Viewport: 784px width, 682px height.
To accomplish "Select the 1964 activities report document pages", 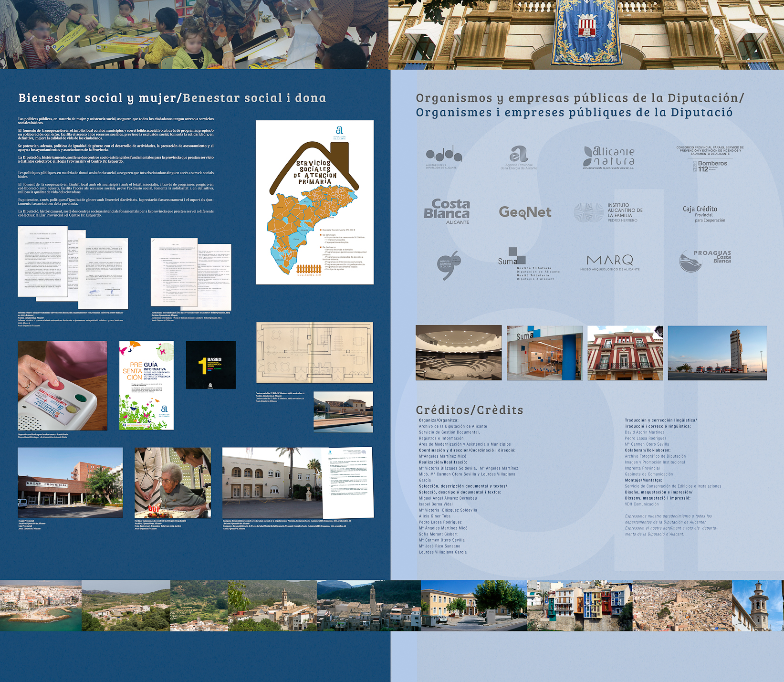I will pyautogui.click(x=191, y=274).
